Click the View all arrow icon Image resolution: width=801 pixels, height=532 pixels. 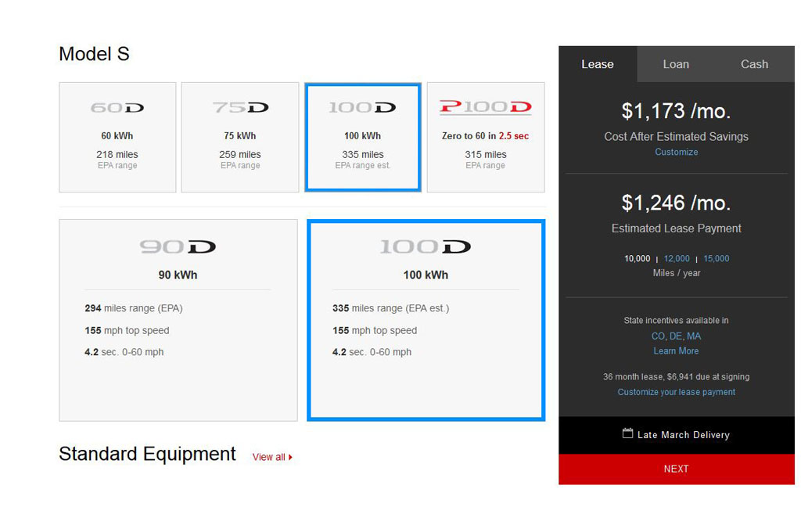[x=291, y=458]
